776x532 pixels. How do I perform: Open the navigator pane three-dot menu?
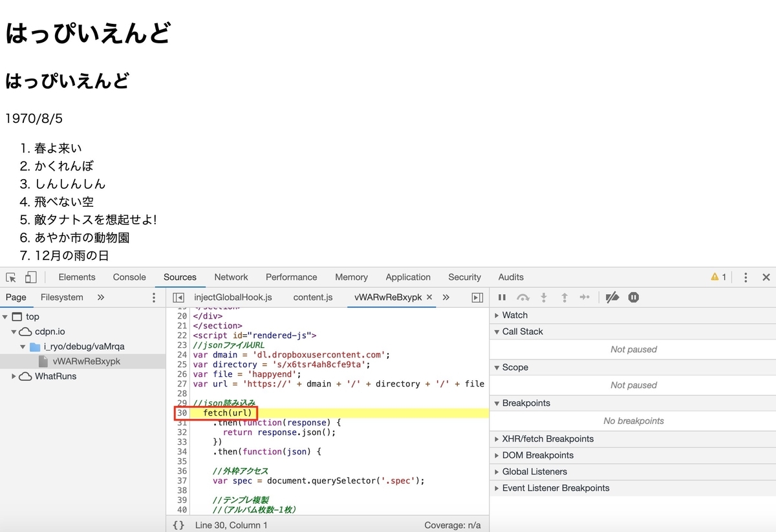pos(154,297)
